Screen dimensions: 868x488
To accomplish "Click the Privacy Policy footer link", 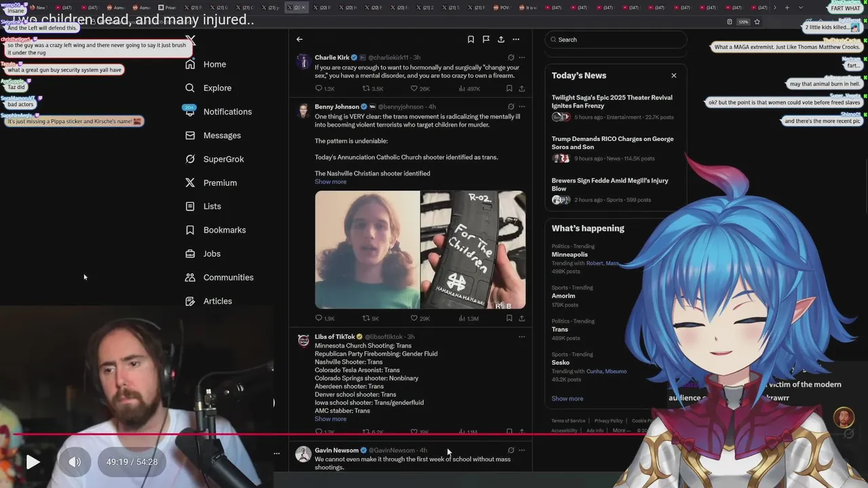I will coord(608,421).
